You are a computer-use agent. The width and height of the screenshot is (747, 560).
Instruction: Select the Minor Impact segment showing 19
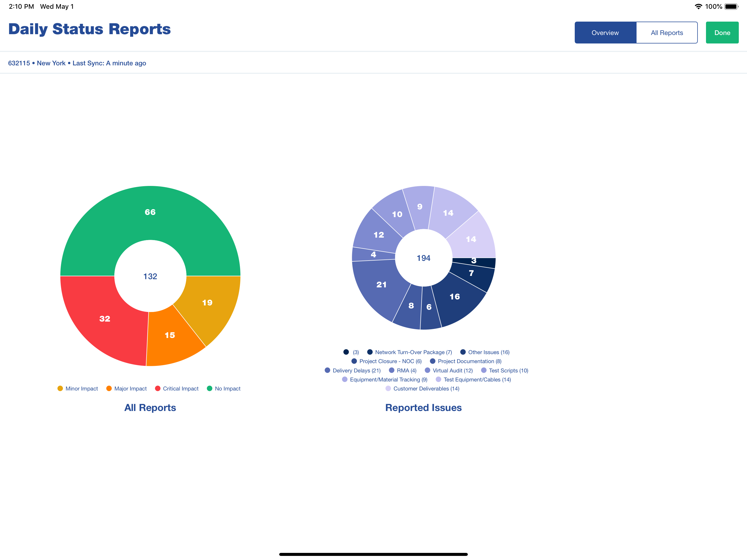[x=207, y=303]
